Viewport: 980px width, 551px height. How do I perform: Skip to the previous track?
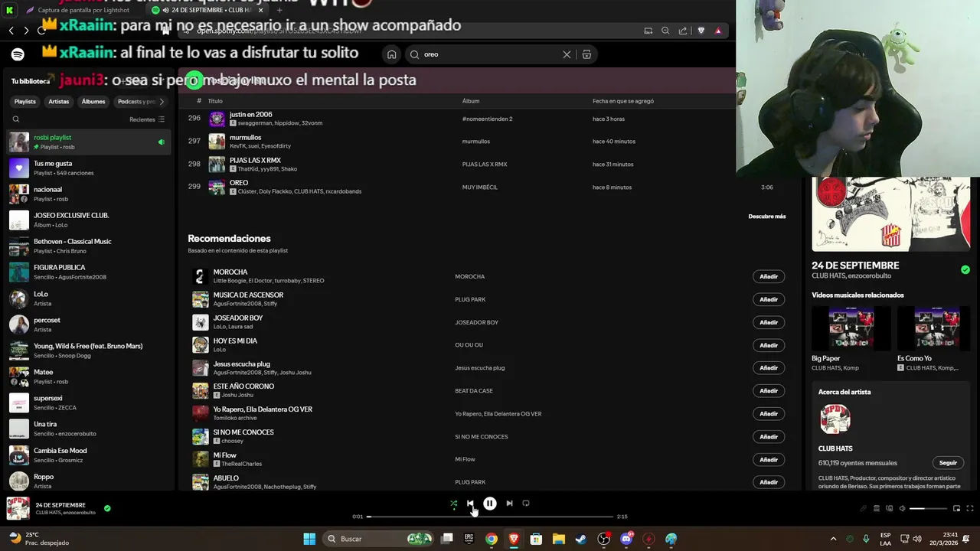tap(470, 504)
